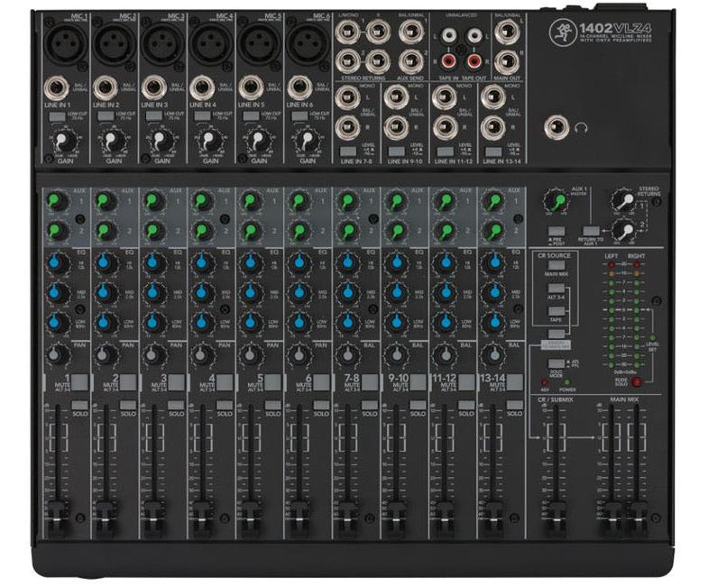Select MAIN MIX as the CR source
The image size is (717, 588).
click(x=556, y=266)
